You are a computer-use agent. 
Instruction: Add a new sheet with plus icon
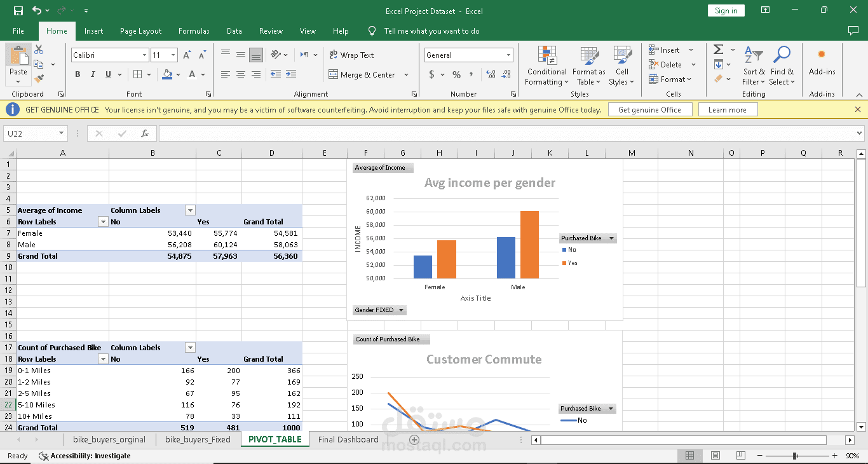point(414,439)
